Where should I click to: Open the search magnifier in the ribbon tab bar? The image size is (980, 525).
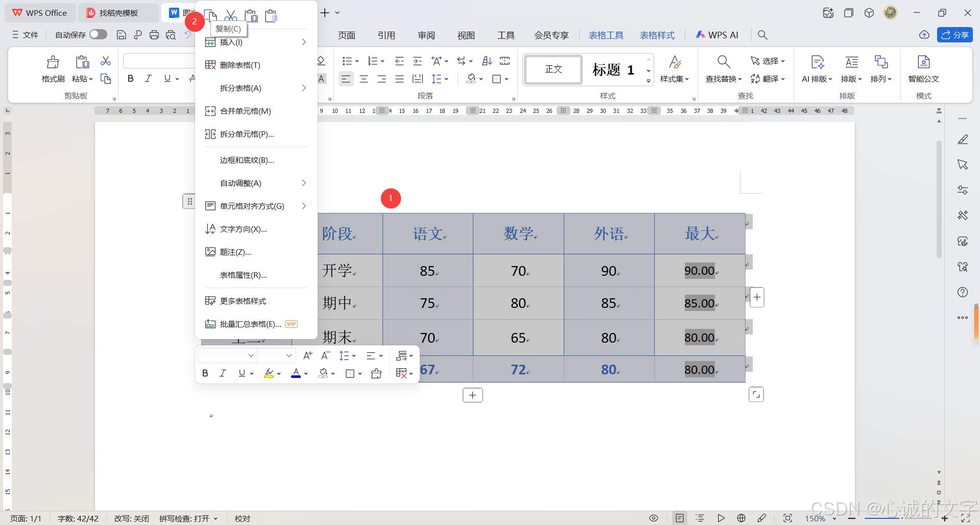762,35
